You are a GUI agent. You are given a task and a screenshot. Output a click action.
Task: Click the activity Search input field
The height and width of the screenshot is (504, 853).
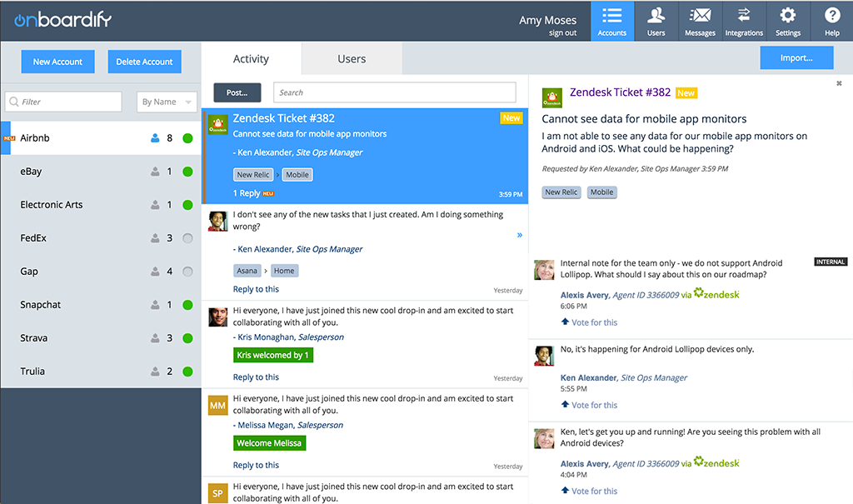click(395, 92)
